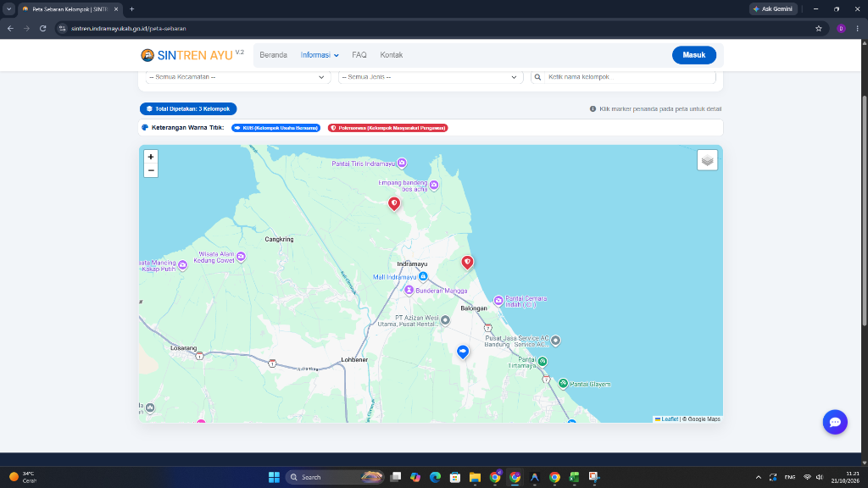Click the search magnifier icon
The width and height of the screenshot is (868, 488).
coord(537,77)
